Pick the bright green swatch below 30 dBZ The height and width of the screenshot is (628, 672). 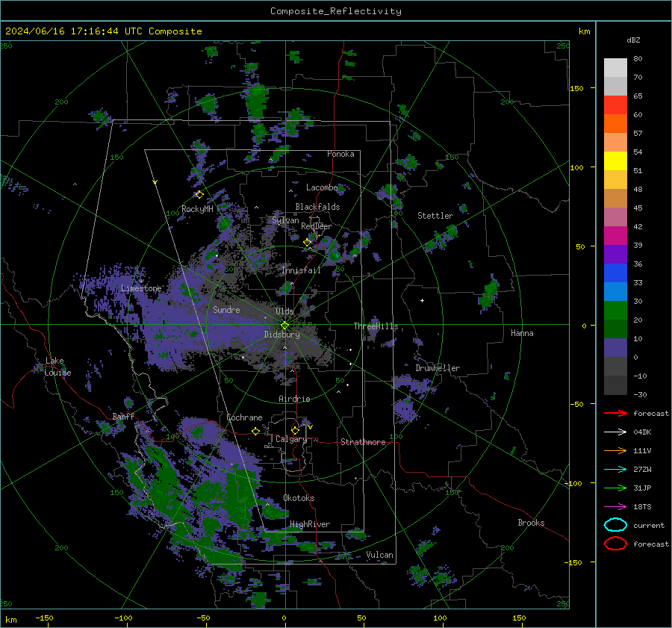click(615, 310)
